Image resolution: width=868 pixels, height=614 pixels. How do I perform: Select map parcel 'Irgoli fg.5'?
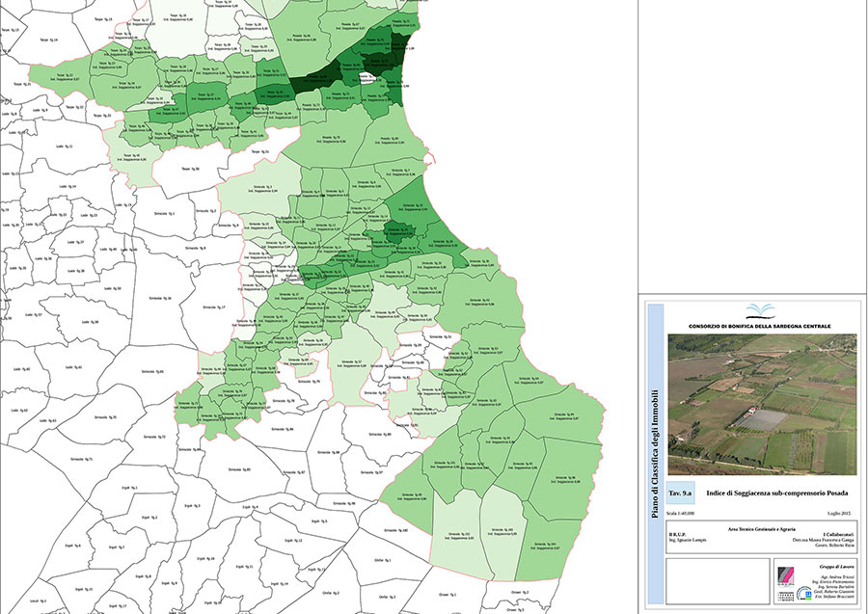(x=319, y=521)
